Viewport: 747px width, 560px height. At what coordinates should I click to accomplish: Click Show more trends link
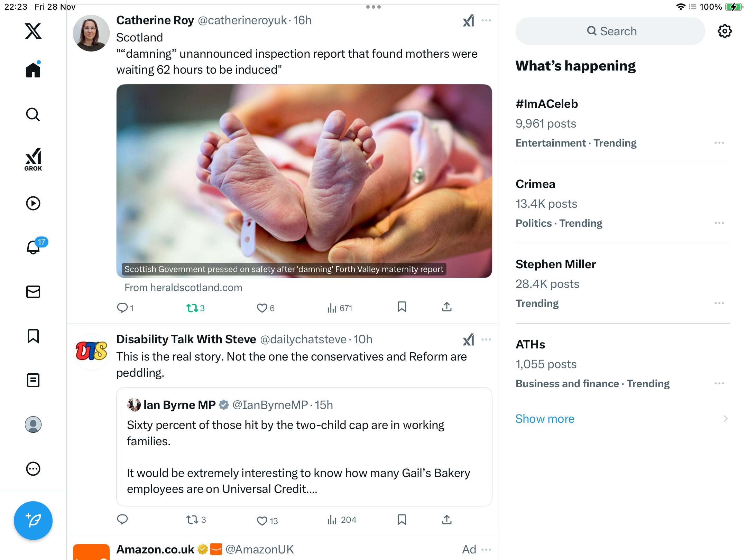click(545, 419)
